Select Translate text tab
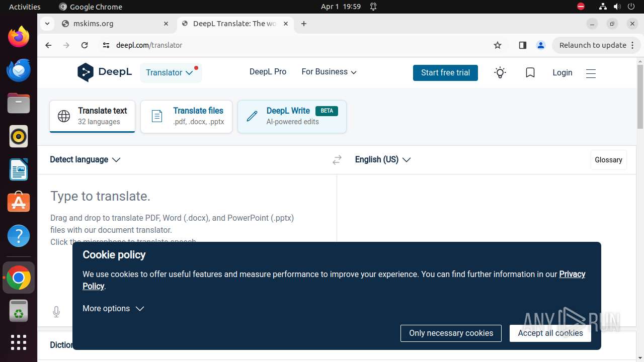This screenshot has height=362, width=644. point(93,116)
